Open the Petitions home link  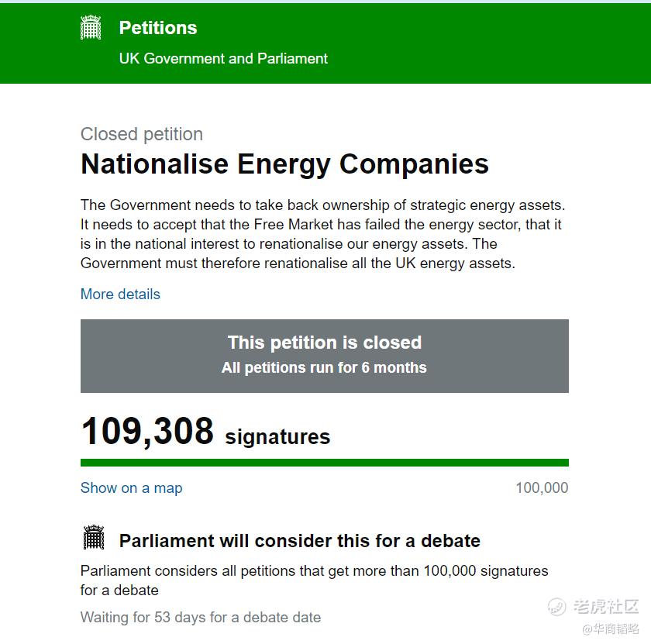158,28
